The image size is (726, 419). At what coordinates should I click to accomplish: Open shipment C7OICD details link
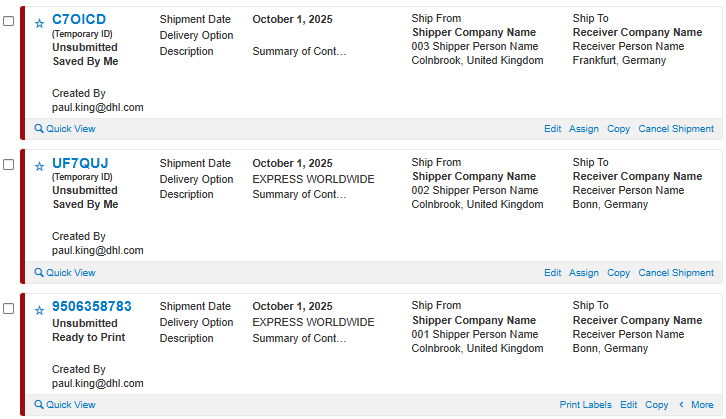tap(79, 19)
